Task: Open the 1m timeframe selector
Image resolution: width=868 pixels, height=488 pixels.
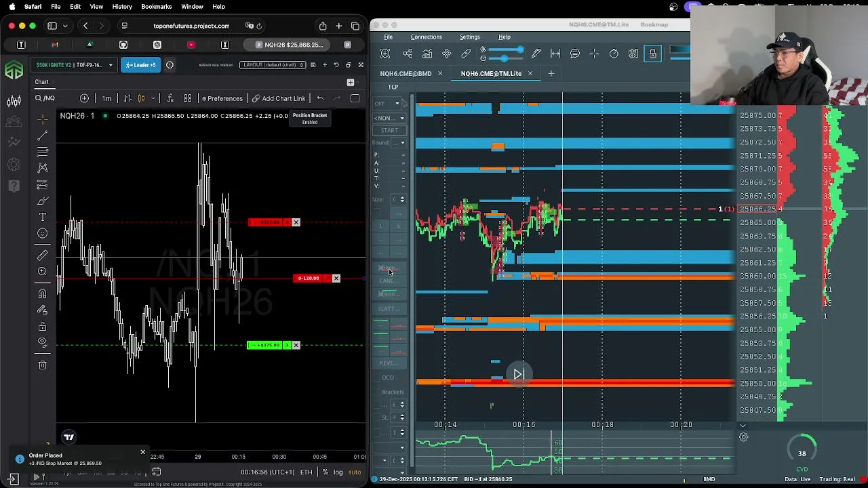Action: (106, 98)
